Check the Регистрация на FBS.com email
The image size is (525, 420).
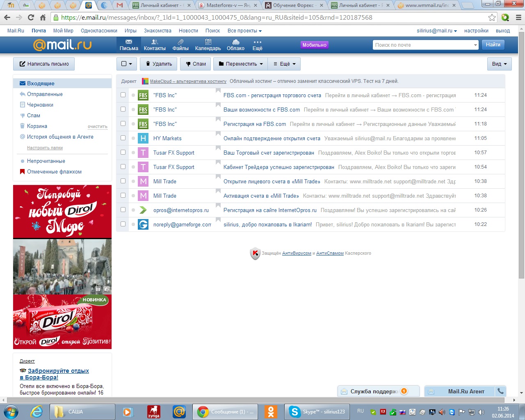(123, 123)
